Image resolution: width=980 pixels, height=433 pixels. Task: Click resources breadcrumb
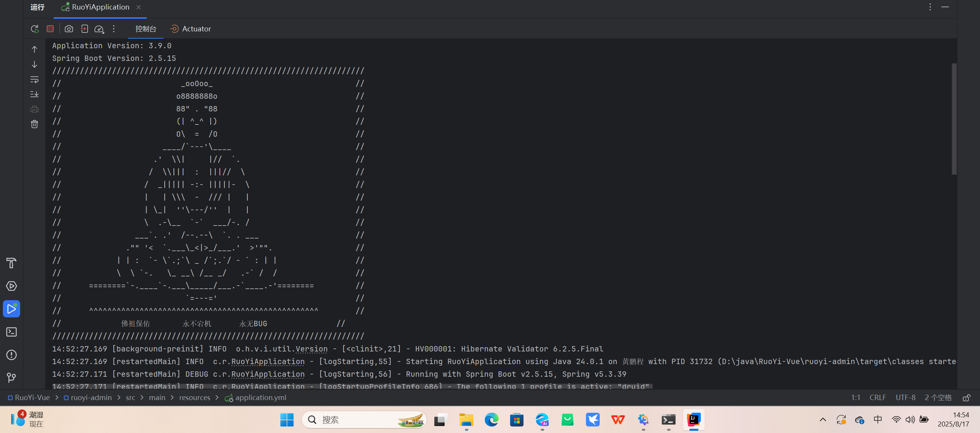(195, 397)
